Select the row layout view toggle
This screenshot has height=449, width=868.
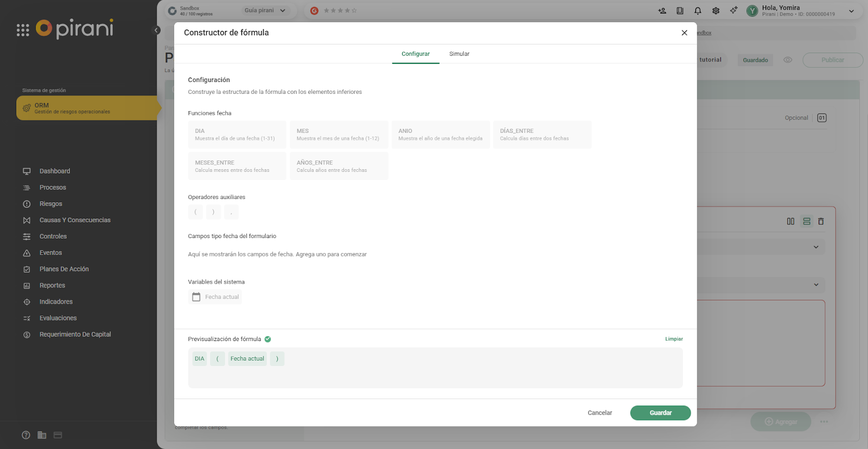coord(807,221)
